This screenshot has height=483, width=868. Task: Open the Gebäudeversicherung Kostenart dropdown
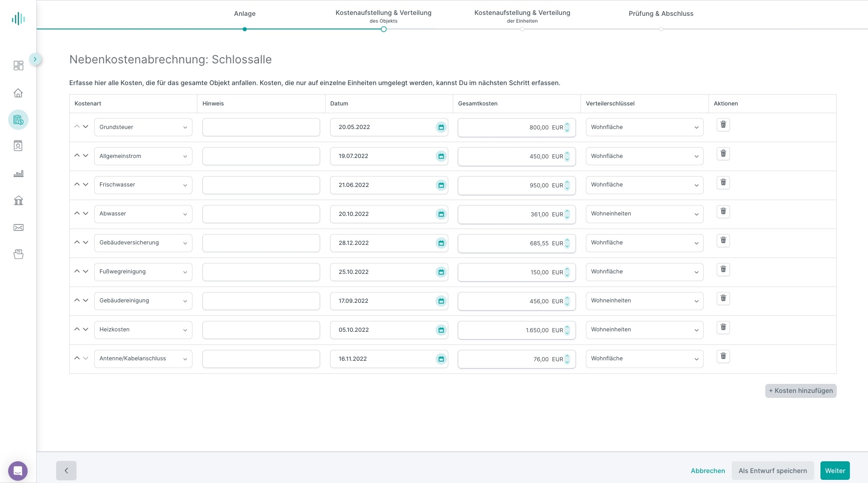(x=143, y=243)
